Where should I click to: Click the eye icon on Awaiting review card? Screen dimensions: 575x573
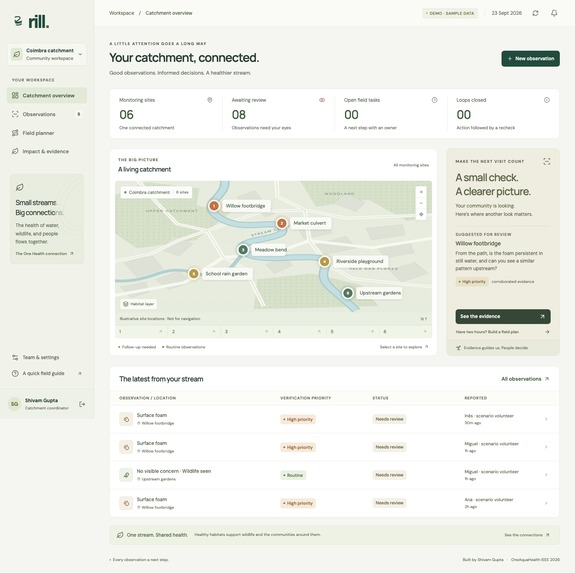click(x=322, y=100)
